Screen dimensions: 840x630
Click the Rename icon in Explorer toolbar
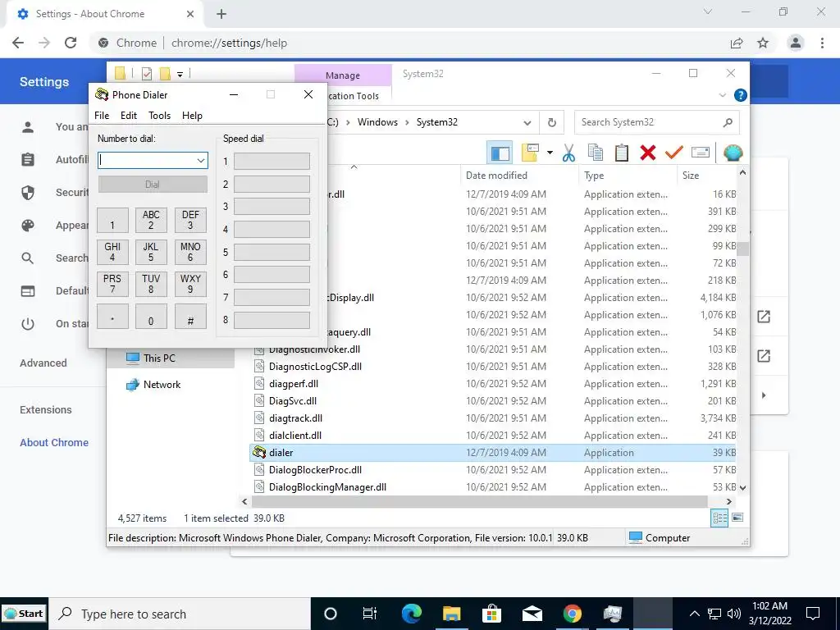point(701,153)
